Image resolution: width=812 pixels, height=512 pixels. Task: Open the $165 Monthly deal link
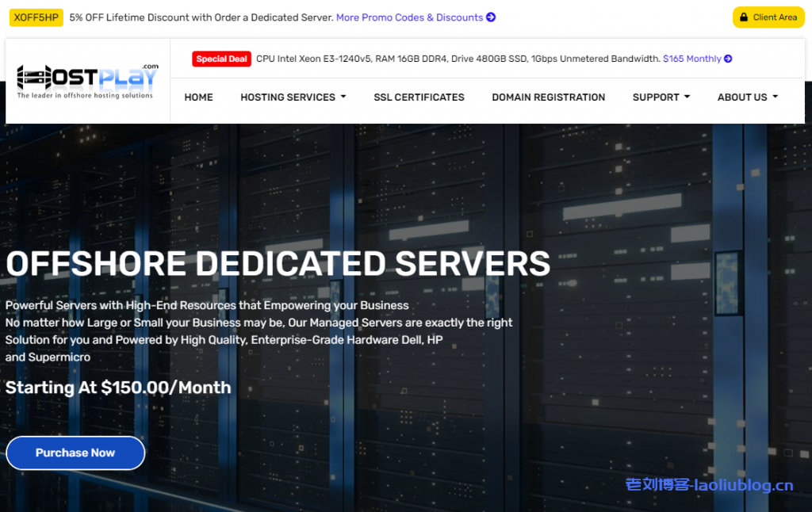pyautogui.click(x=691, y=59)
